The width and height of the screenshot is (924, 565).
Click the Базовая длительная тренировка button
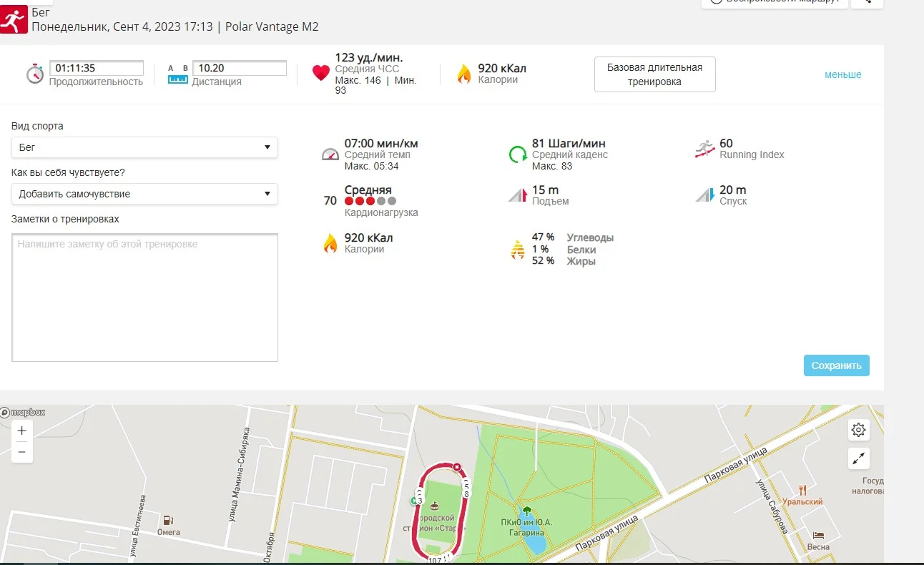coord(654,74)
